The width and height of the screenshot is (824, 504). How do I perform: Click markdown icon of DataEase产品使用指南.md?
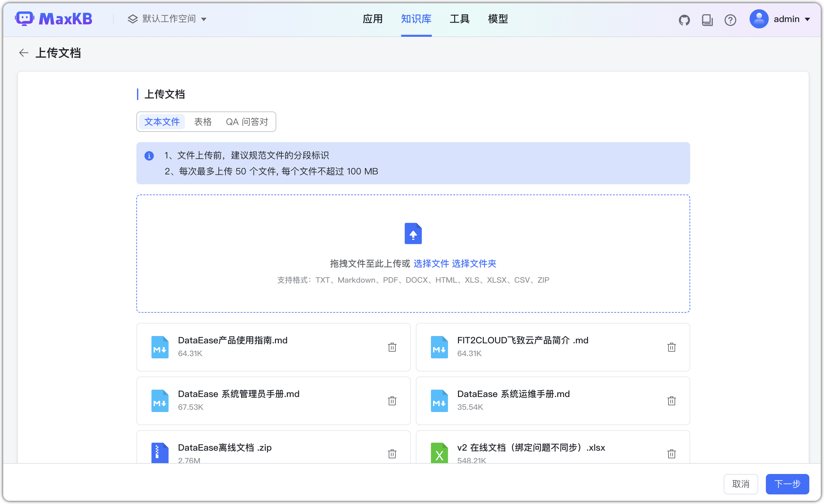coord(160,347)
